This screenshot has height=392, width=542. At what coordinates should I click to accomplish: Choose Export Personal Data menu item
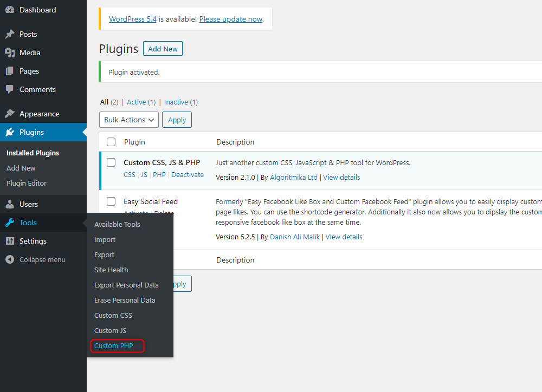126,285
